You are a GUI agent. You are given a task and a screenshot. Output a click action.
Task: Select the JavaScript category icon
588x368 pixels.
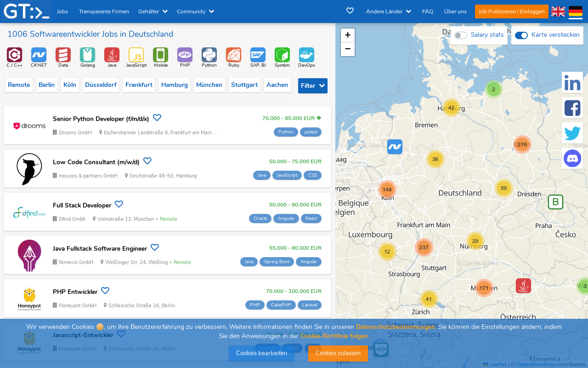point(136,55)
